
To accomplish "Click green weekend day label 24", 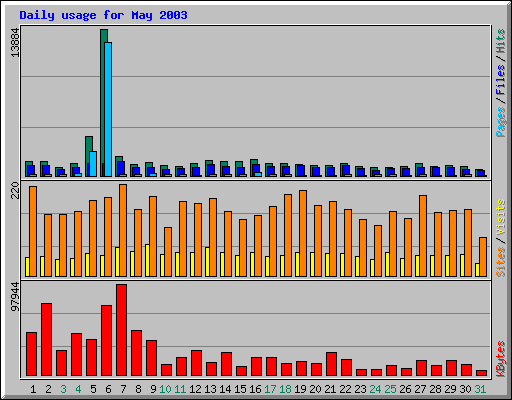I will (x=375, y=389).
